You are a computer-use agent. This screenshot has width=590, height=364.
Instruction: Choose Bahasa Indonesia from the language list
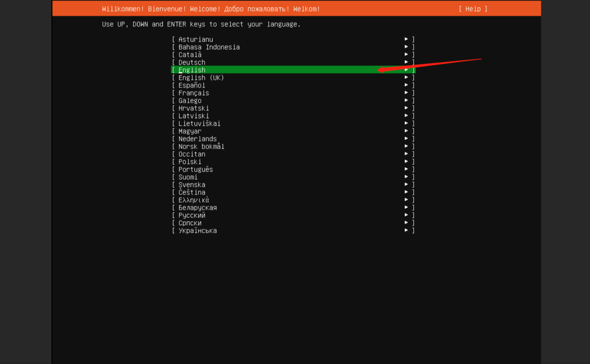pyautogui.click(x=294, y=47)
